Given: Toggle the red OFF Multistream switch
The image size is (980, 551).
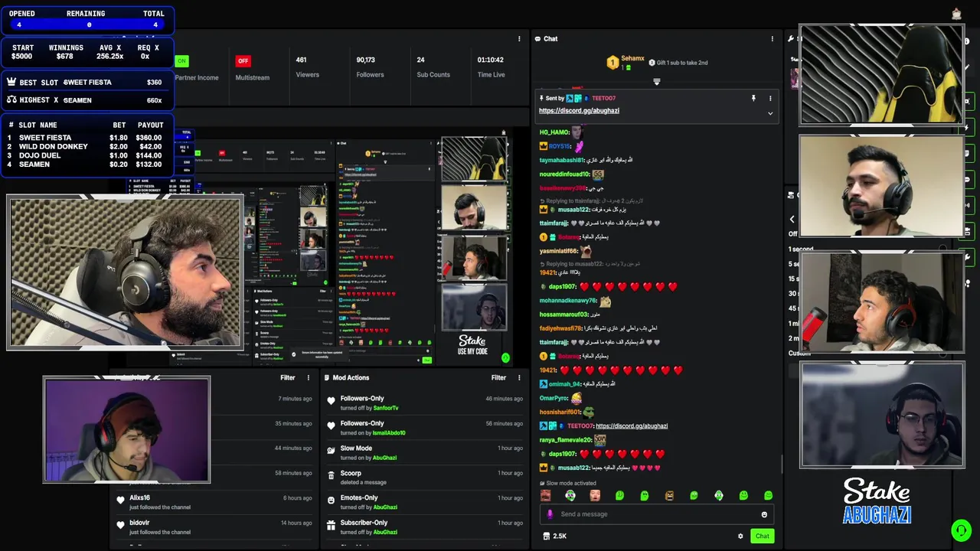Looking at the screenshot, I should [x=243, y=61].
